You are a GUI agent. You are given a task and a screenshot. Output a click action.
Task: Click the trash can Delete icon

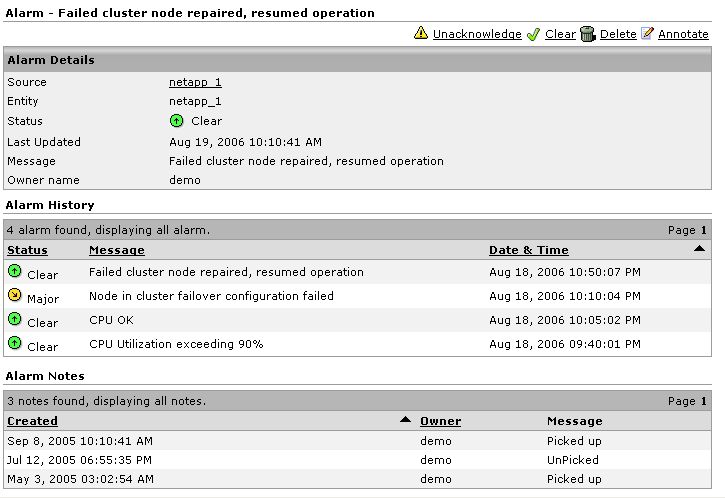(x=588, y=34)
